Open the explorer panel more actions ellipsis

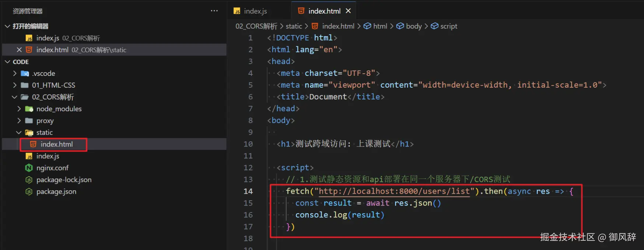tap(214, 11)
